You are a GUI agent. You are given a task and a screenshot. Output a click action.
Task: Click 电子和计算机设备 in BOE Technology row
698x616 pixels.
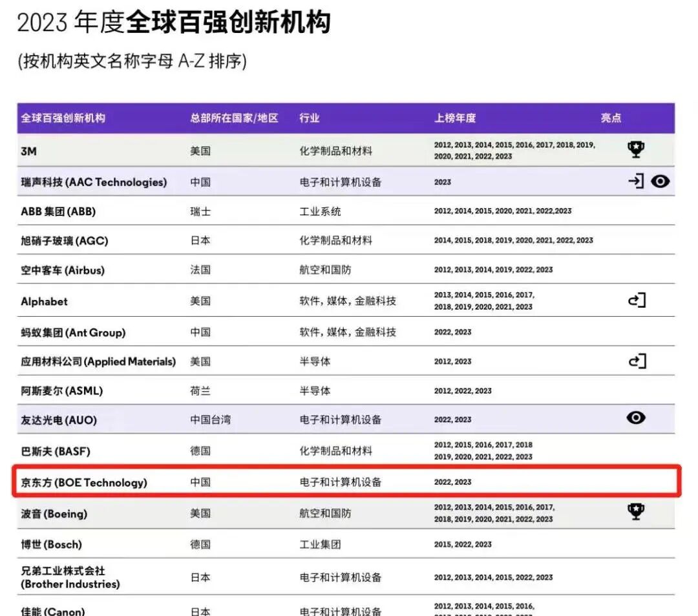tap(341, 482)
